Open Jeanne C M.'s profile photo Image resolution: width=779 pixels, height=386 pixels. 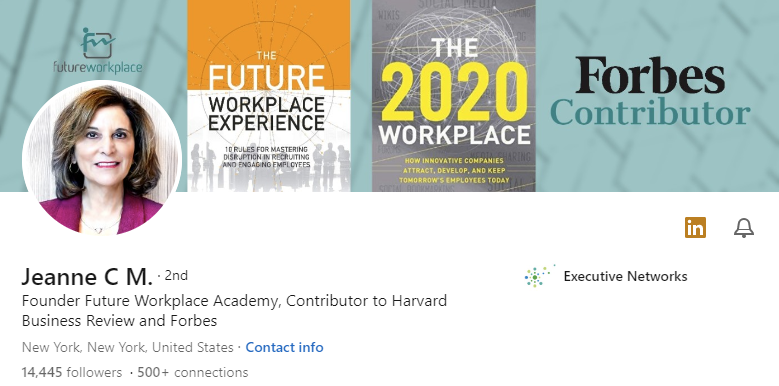102,157
